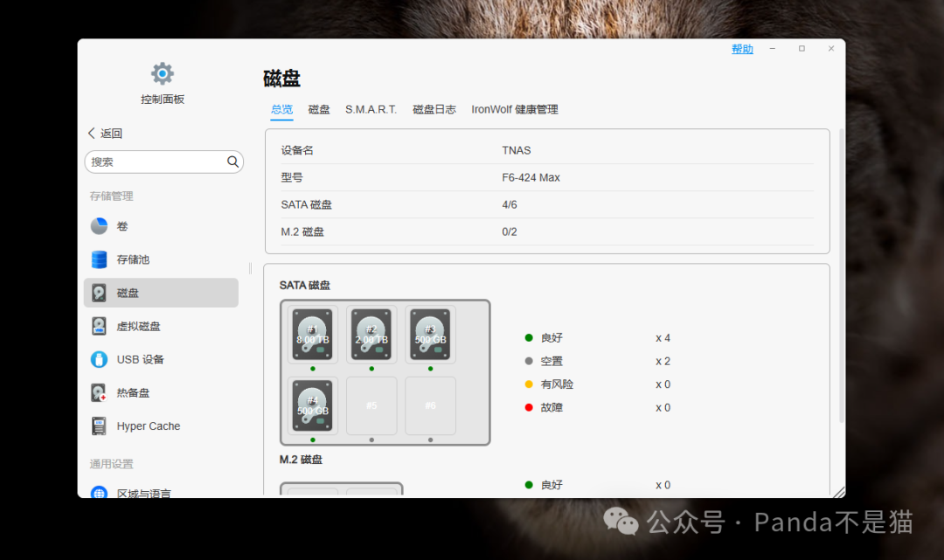Open the 帮助 help link
The height and width of the screenshot is (560, 944).
(x=742, y=49)
